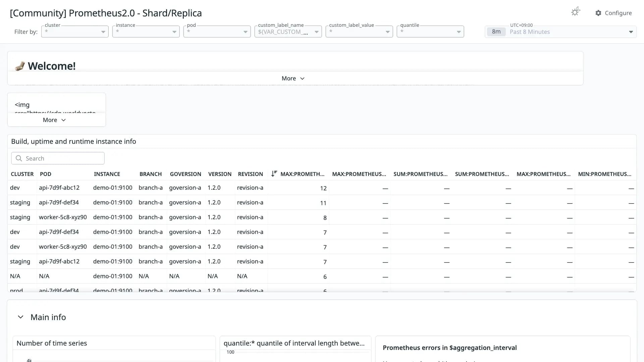Toggle the dark/light theme icon
Viewport: 644px width, 362px height.
click(x=576, y=12)
